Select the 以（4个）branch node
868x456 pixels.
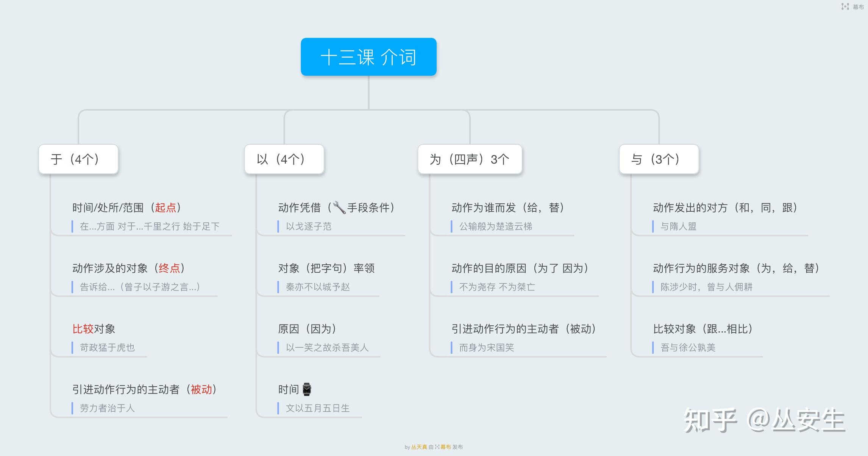point(284,159)
